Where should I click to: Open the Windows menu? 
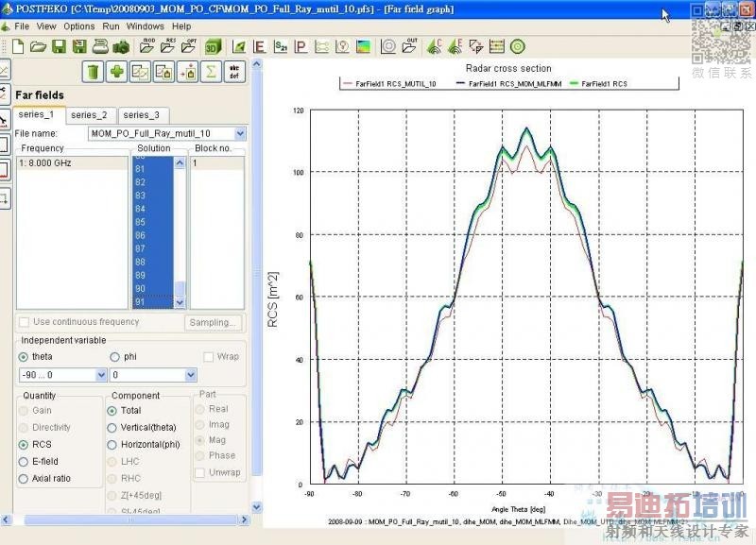[146, 26]
